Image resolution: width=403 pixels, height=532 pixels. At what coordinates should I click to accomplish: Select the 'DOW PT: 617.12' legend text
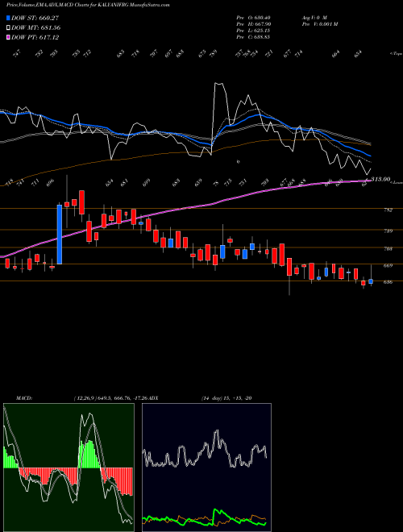[35, 37]
